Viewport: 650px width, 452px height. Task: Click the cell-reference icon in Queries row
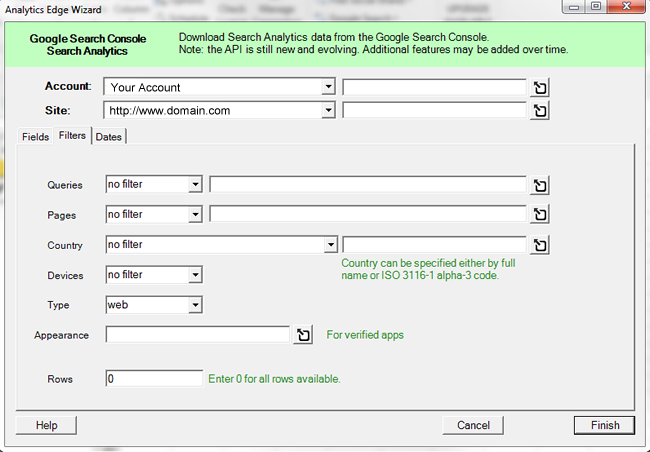tap(540, 185)
